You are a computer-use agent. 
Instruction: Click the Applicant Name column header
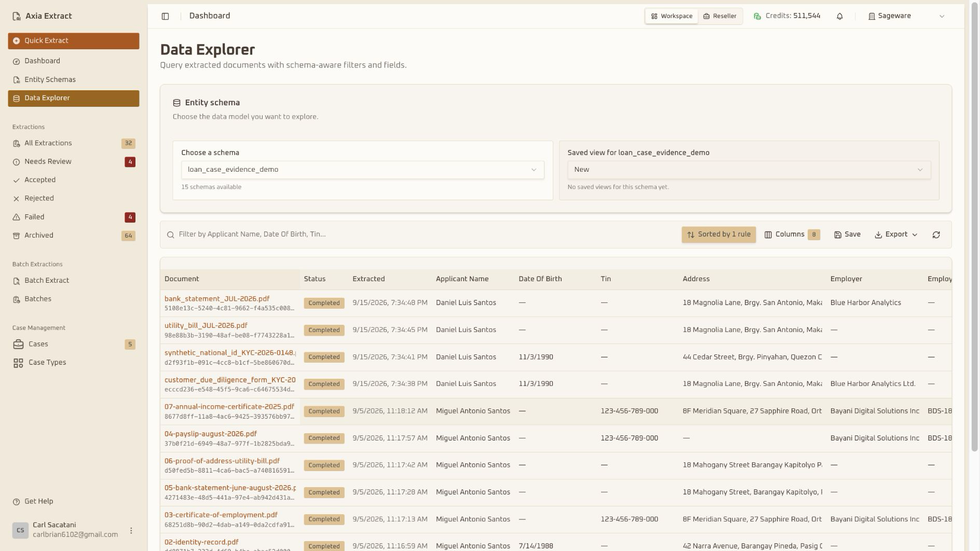tap(462, 279)
